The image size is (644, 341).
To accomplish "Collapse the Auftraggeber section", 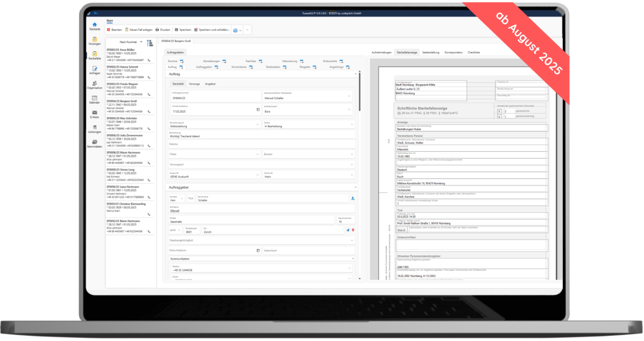I will pyautogui.click(x=355, y=187).
